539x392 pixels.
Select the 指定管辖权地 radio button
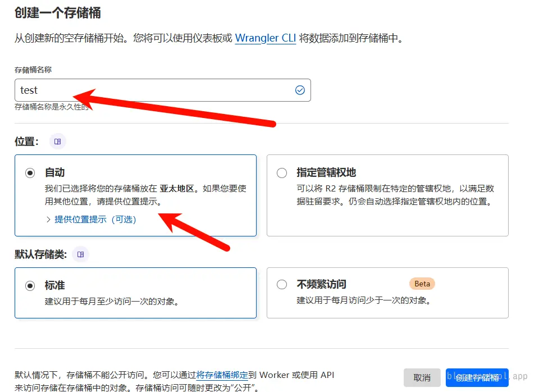point(282,173)
